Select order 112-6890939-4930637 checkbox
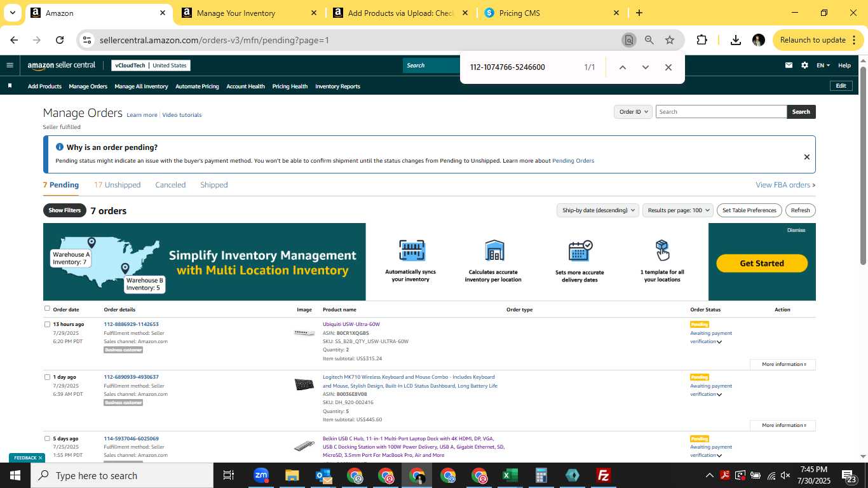The image size is (868, 488). [x=47, y=377]
